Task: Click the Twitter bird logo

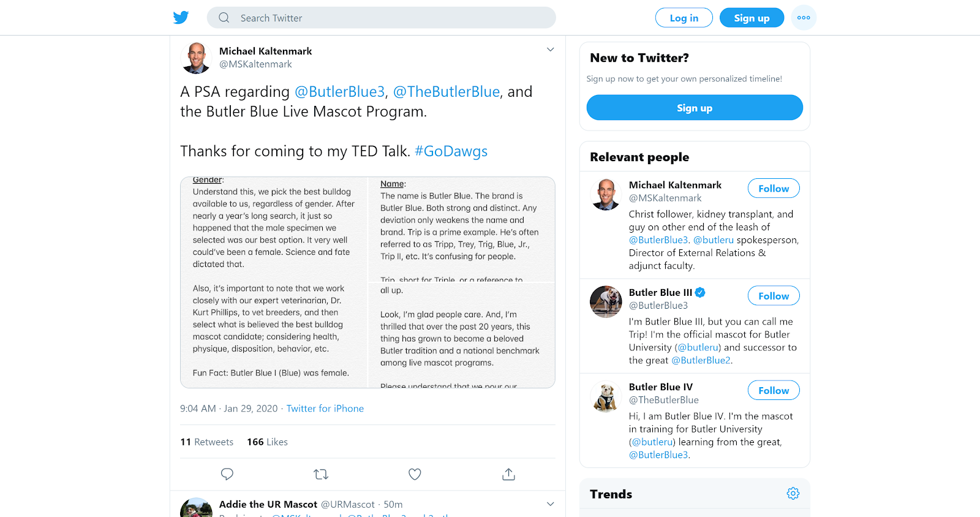Action: tap(181, 18)
